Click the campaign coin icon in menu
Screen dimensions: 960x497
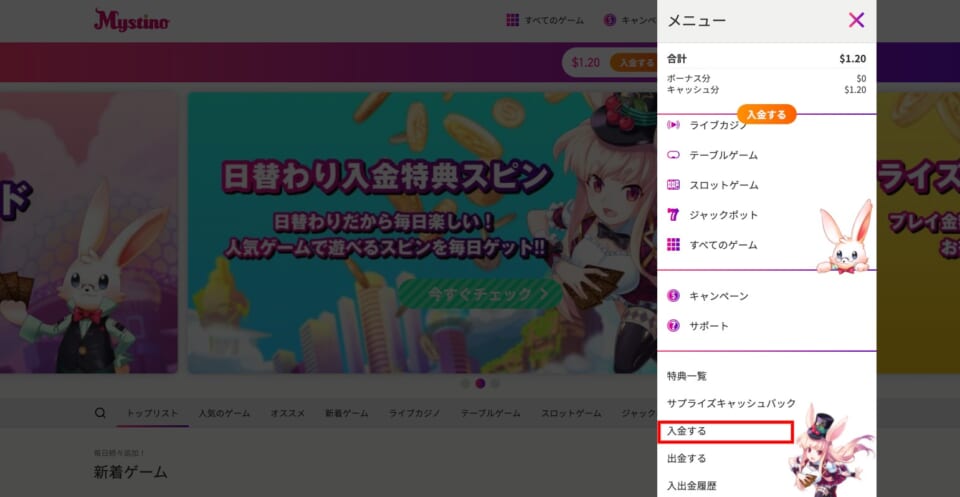673,296
